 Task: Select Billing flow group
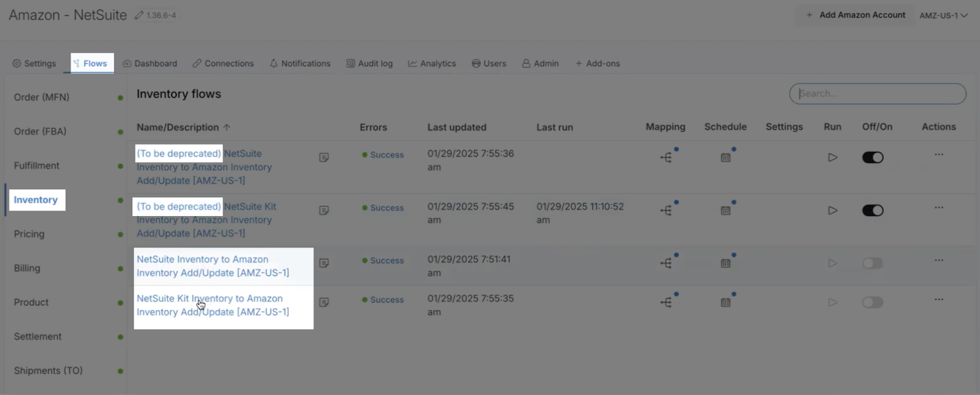(27, 268)
